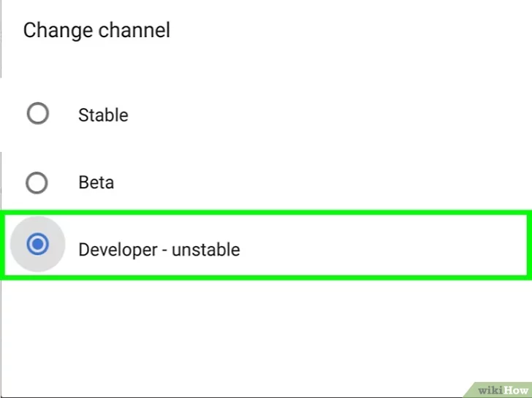
Task: Click the 'Developer - unstable' label text
Action: [159, 250]
